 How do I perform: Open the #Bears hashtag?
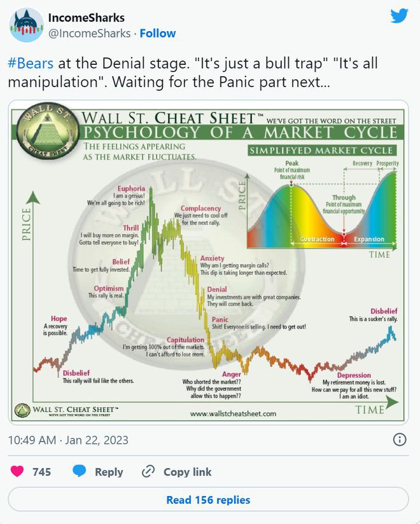(x=30, y=65)
